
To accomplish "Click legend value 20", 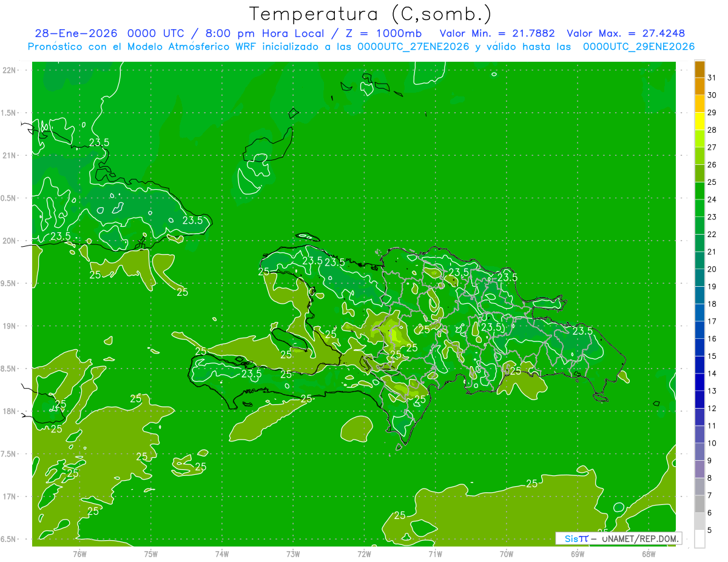I will pyautogui.click(x=712, y=269).
